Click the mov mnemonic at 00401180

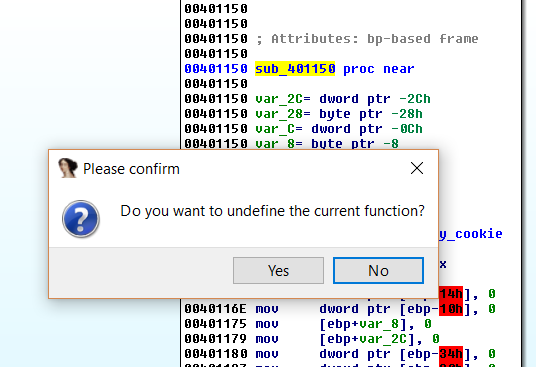click(x=267, y=354)
